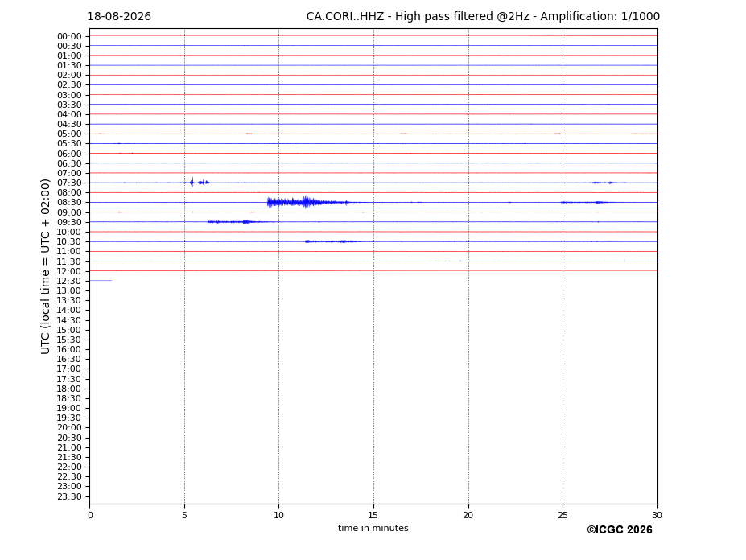Click the 02:30 time row label
Image resolution: width=746 pixels, height=560 pixels.
pos(69,85)
